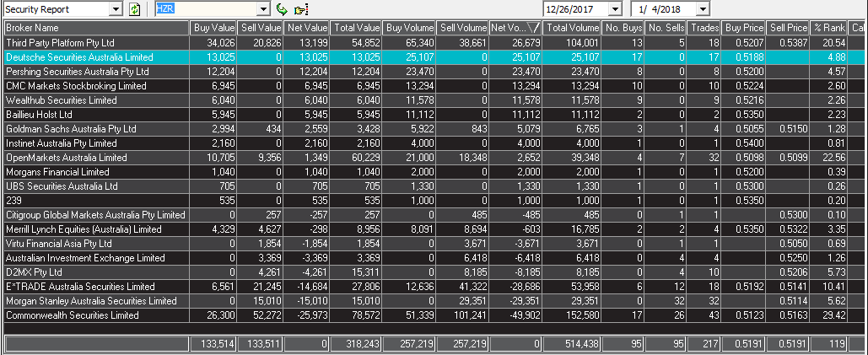The image size is (868, 355).
Task: Sort by Total Volume column header
Action: coord(572,28)
